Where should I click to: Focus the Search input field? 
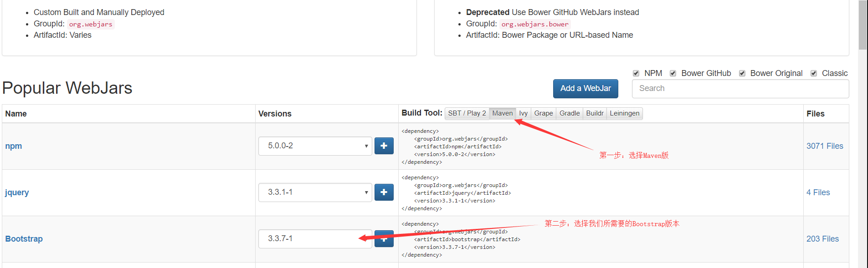740,88
